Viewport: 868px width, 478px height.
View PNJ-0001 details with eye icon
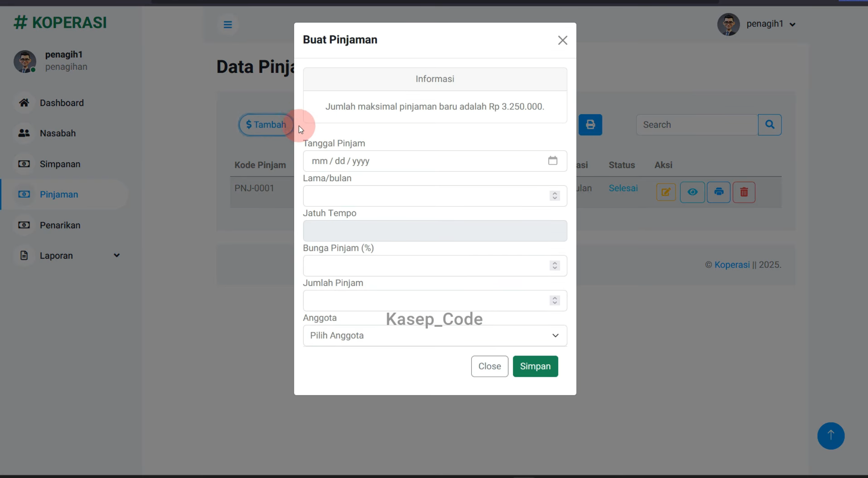(x=692, y=192)
